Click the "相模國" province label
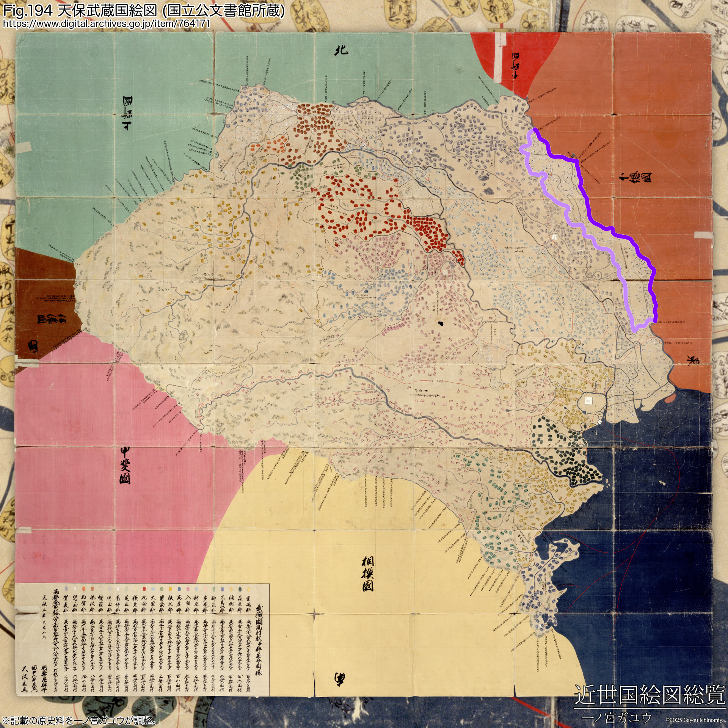 [368, 574]
